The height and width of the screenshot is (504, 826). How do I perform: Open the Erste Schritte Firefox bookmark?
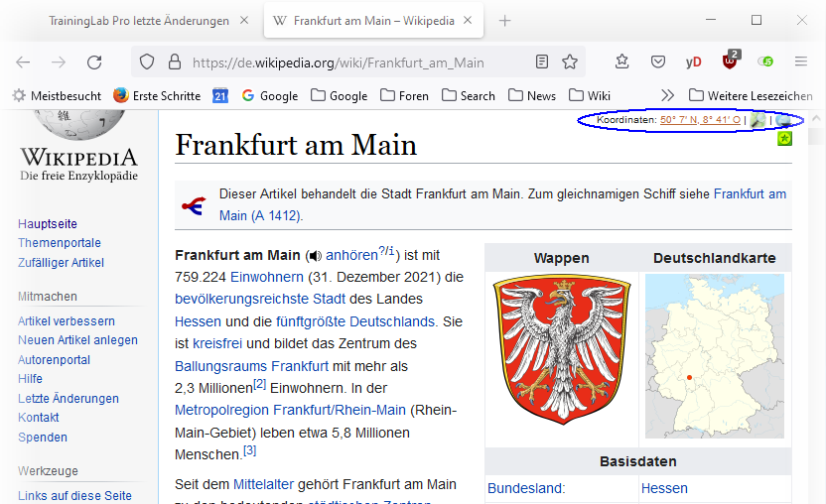(x=157, y=96)
